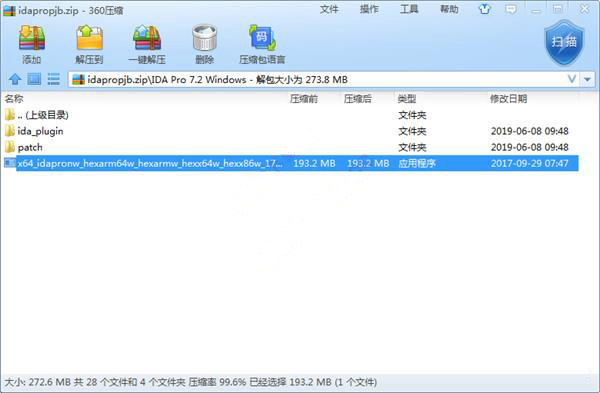The height and width of the screenshot is (393, 600).
Task: Sort files by 名称 column header
Action: pos(14,99)
